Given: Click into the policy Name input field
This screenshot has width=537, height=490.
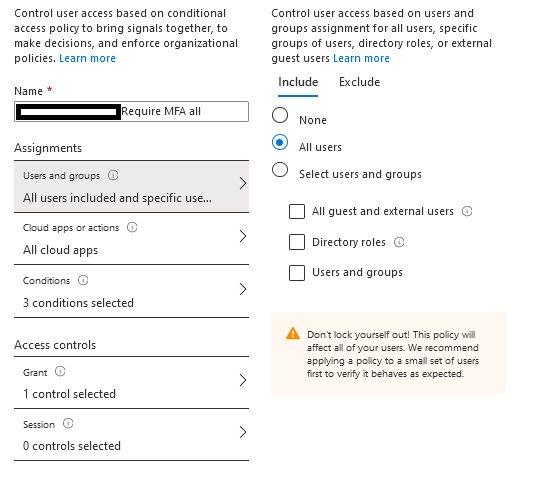Looking at the screenshot, I should (132, 111).
